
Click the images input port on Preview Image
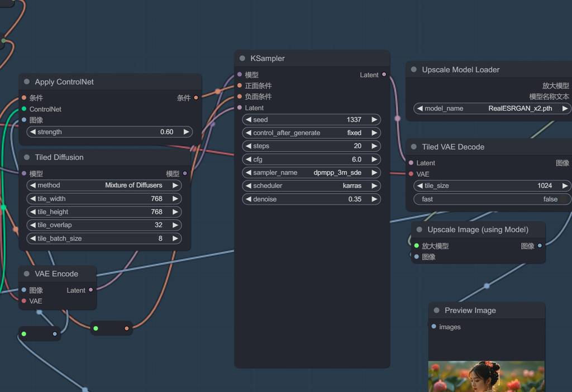coord(434,327)
